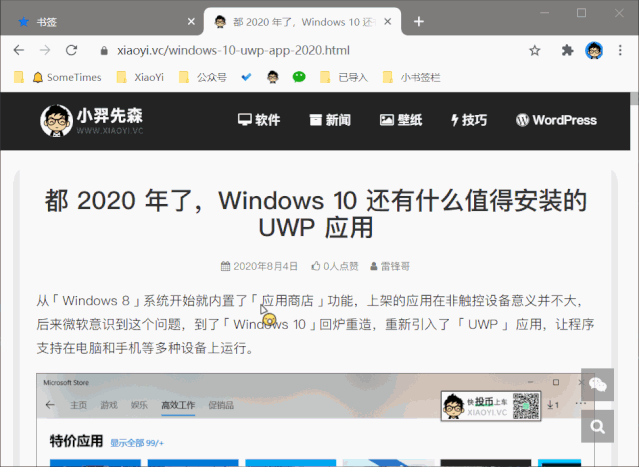This screenshot has width=639, height=467.
Task: Bookmark this page with star icon
Action: [x=534, y=51]
